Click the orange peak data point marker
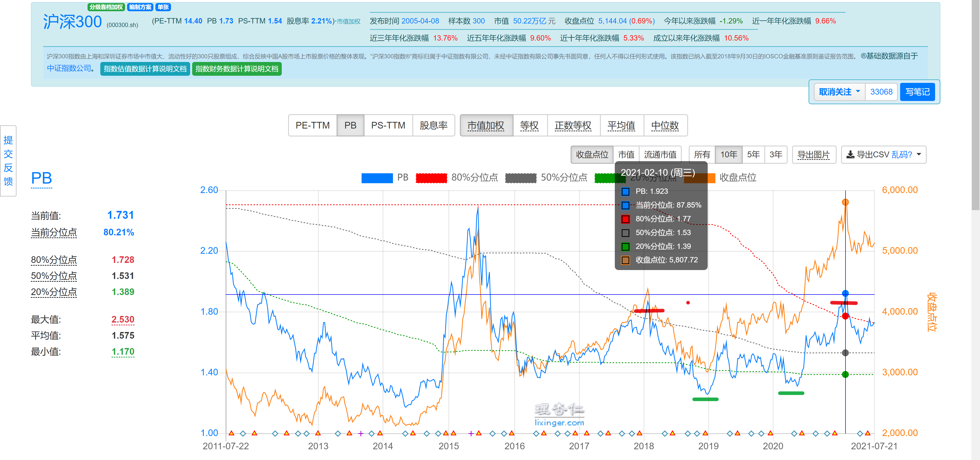980x460 pixels. 845,202
